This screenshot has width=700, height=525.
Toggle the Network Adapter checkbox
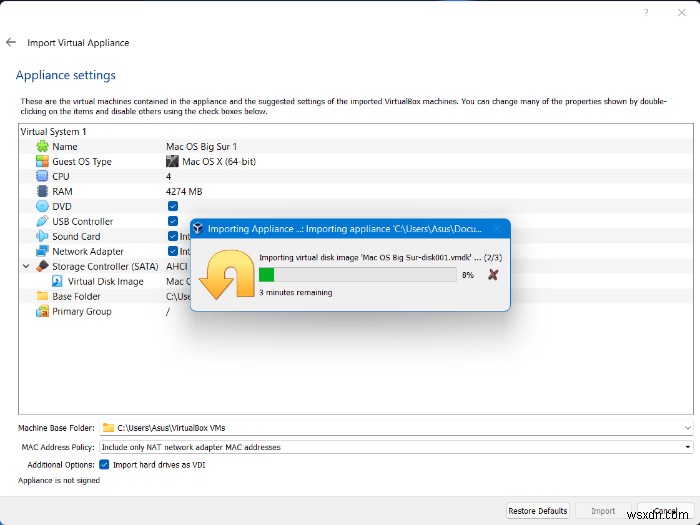(x=173, y=251)
